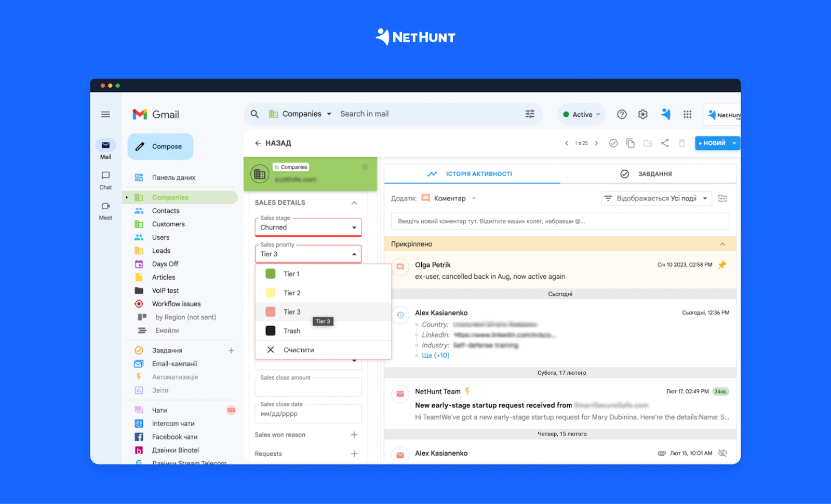Click the green Tier 1 color swatch
831x504 pixels.
pos(271,274)
